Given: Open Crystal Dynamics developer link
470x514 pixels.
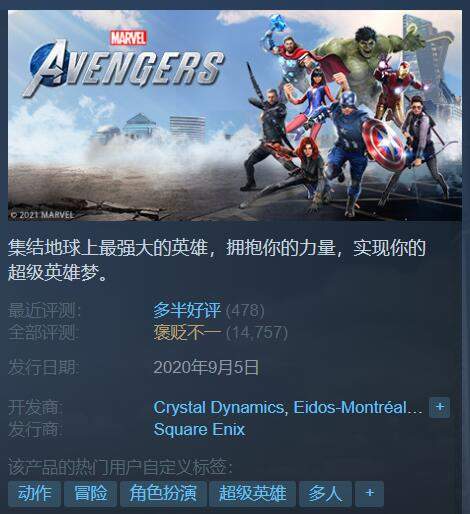Looking at the screenshot, I should (x=218, y=407).
